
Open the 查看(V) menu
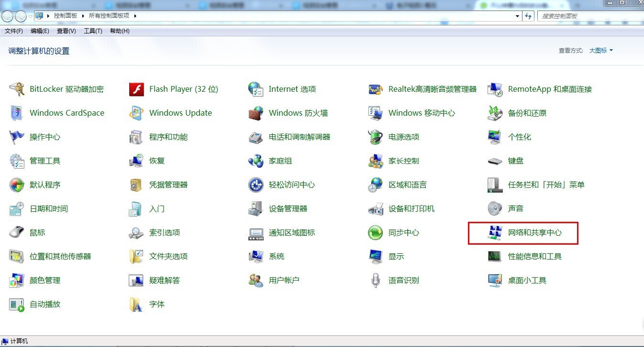66,31
